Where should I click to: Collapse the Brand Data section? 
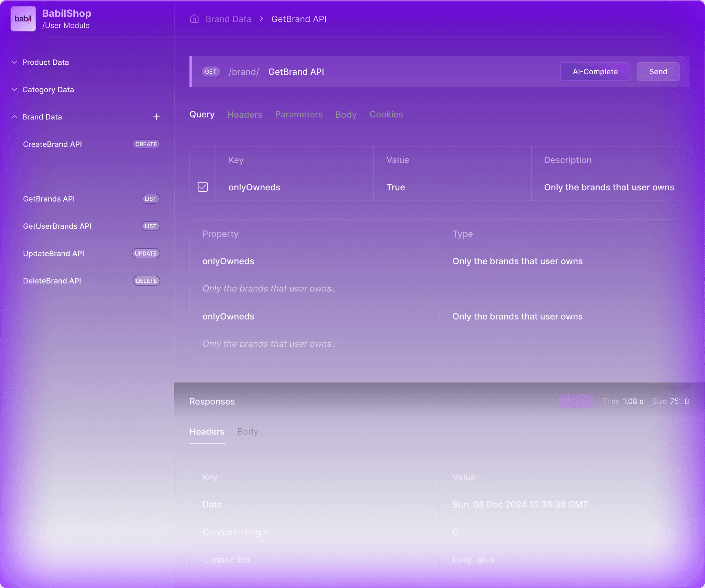pyautogui.click(x=14, y=117)
